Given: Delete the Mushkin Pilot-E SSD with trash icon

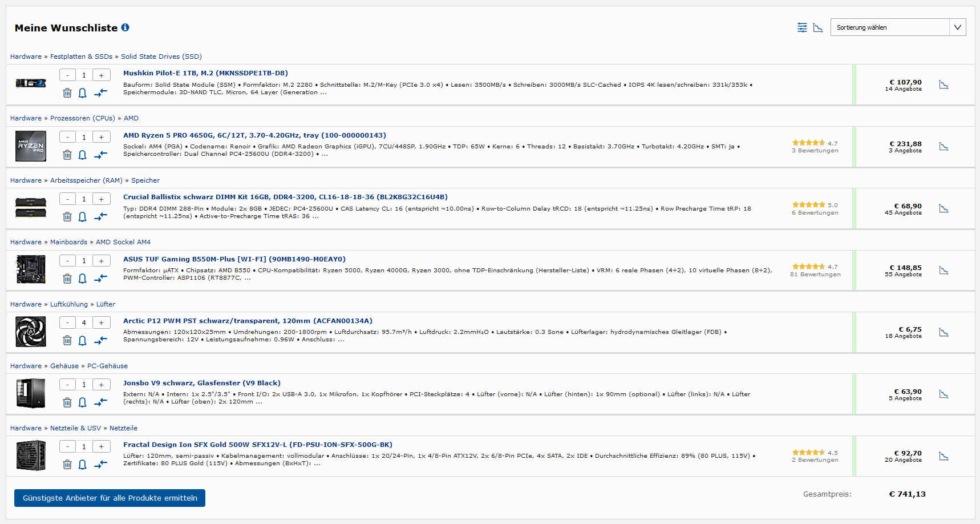Looking at the screenshot, I should (67, 92).
